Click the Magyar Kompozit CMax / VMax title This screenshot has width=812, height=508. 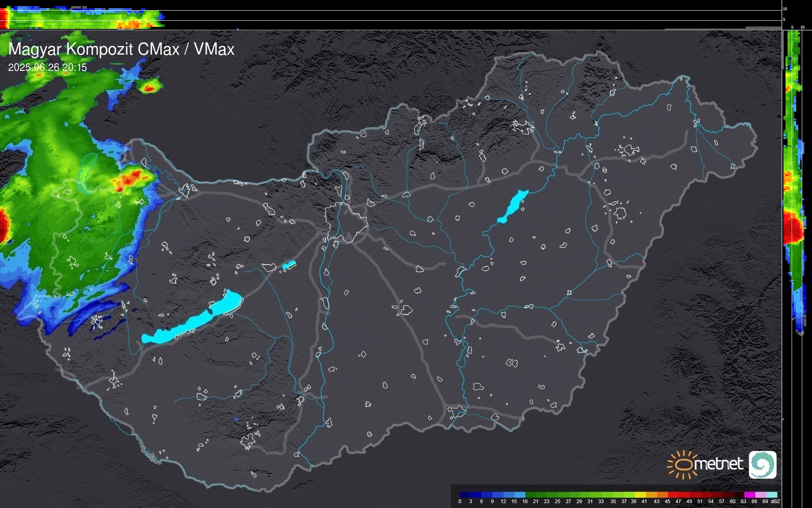tap(121, 49)
